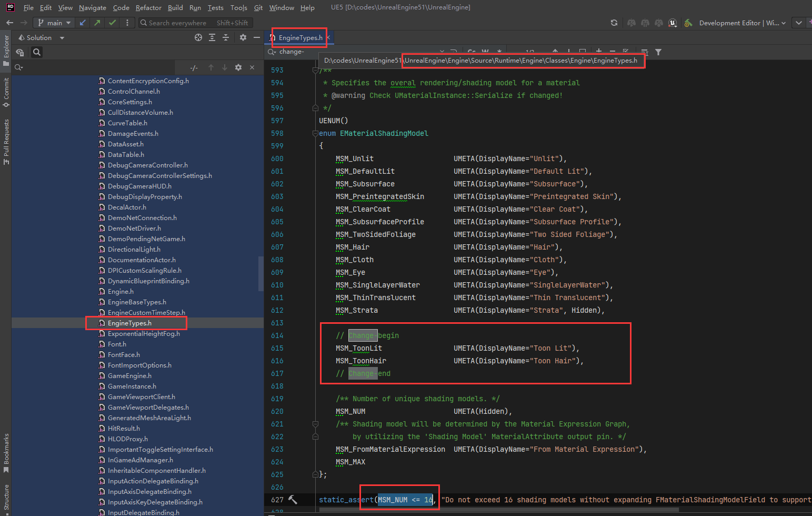Update project with the blue arrow
This screenshot has height=516, width=812.
[83, 23]
